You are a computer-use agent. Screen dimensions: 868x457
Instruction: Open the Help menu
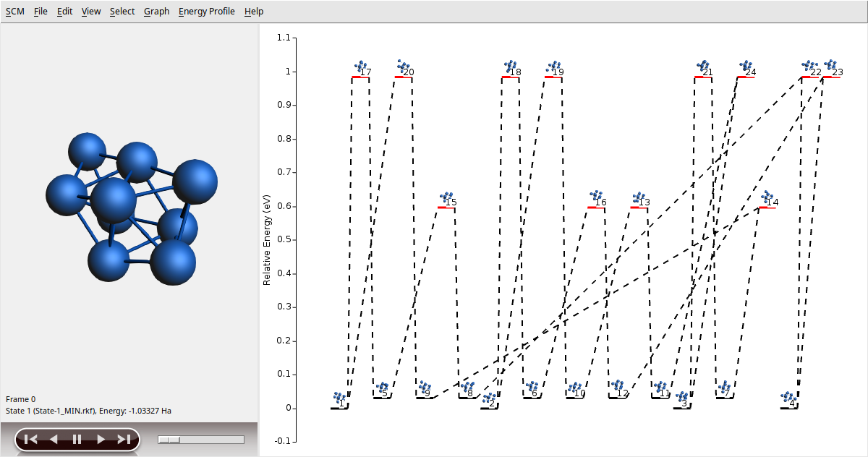254,12
